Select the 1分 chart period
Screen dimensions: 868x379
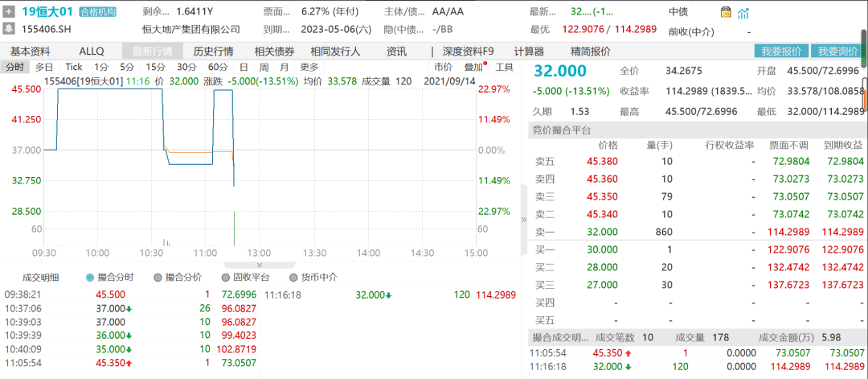point(100,67)
